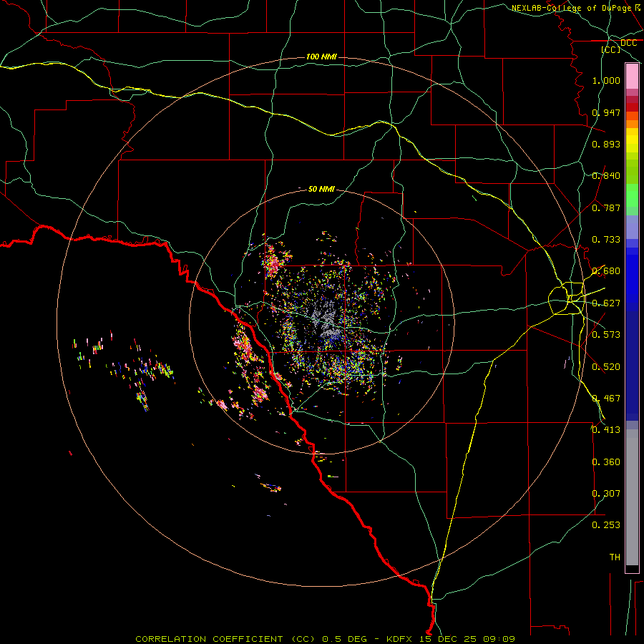Select the 0.947 scale value

[606, 112]
